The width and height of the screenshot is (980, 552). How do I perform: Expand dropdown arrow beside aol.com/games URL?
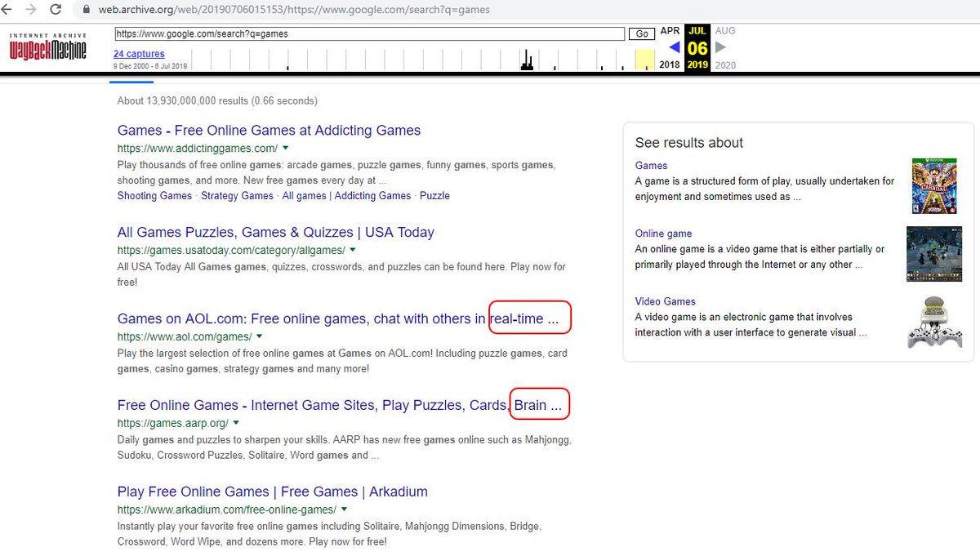pyautogui.click(x=260, y=336)
